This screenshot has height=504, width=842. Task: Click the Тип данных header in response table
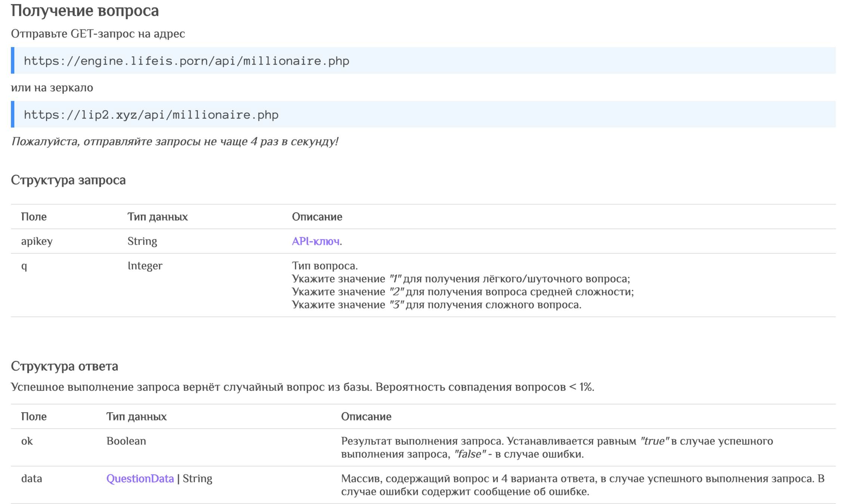[136, 416]
